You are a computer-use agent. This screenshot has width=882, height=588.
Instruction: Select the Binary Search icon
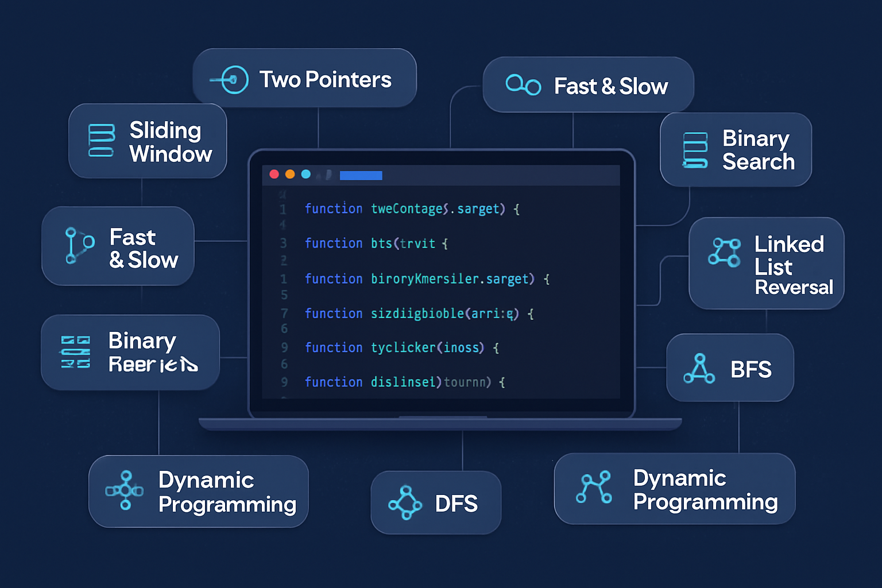point(695,149)
